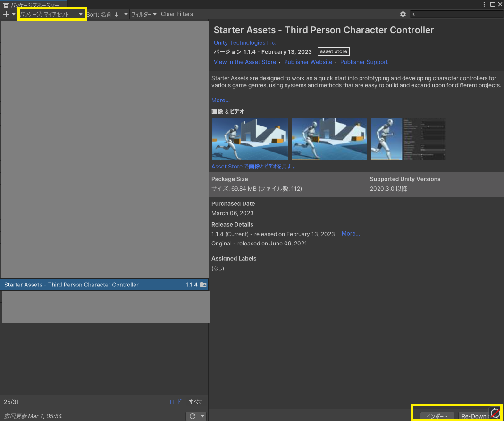Click the refresh list icon

(x=192, y=416)
